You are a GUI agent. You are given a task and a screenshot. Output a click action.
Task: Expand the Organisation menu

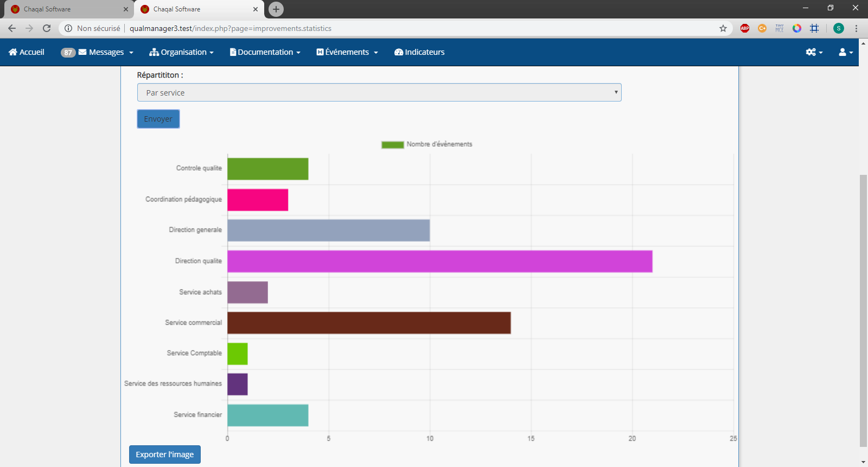pyautogui.click(x=182, y=52)
